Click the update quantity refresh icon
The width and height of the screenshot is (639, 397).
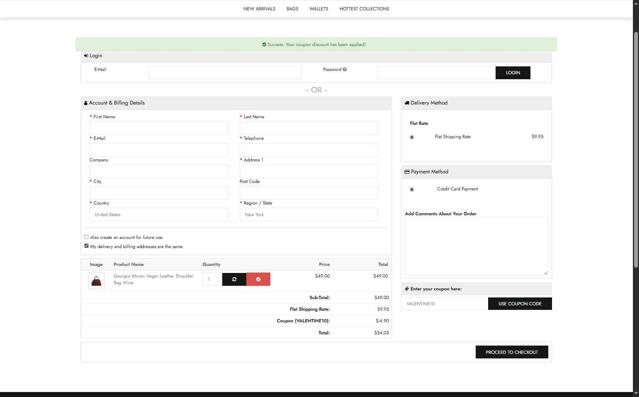pyautogui.click(x=234, y=279)
